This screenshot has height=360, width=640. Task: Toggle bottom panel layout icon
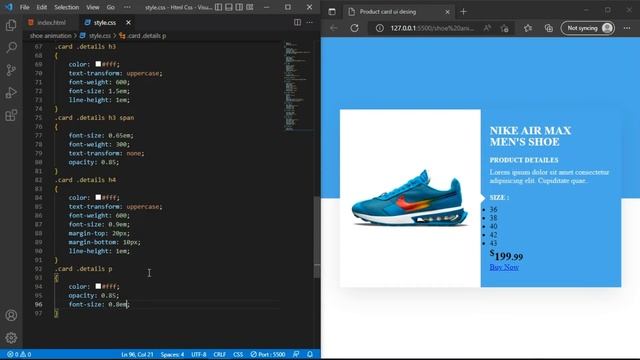229,7
